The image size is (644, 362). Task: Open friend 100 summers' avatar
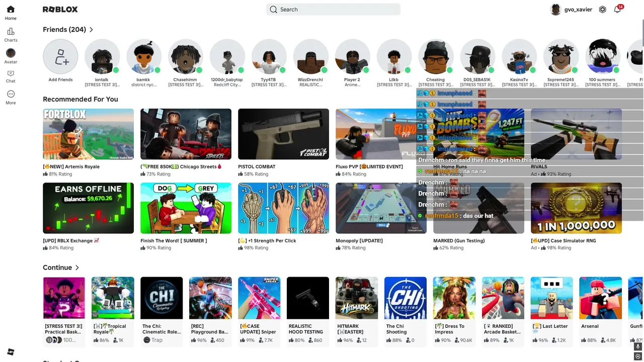pos(603,57)
